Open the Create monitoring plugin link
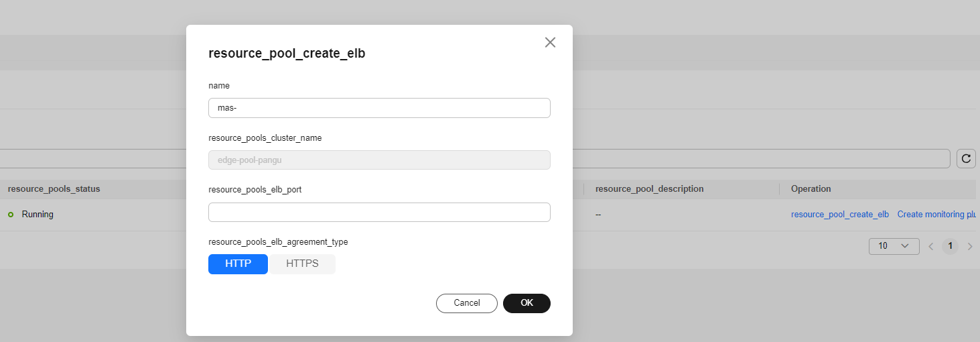 point(938,215)
